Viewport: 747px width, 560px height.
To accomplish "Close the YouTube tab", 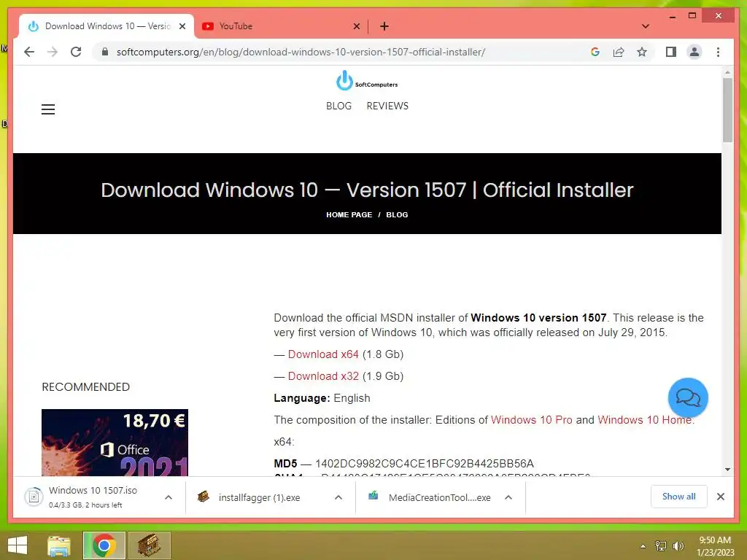I will (x=356, y=26).
